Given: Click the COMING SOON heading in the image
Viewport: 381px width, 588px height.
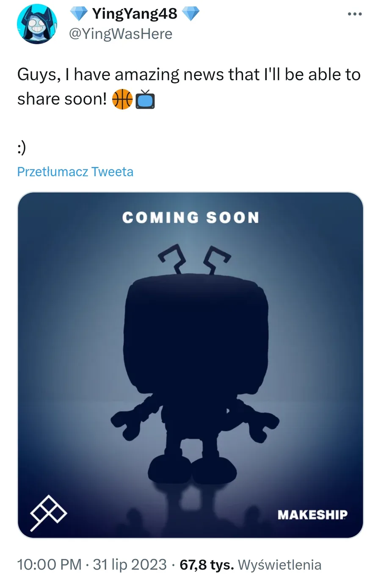Looking at the screenshot, I should tap(190, 218).
